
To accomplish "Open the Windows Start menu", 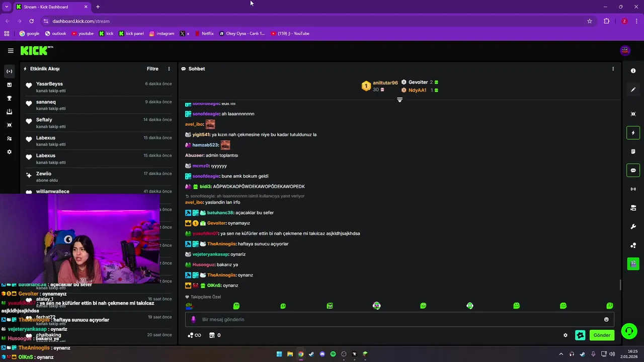I will pos(279,354).
